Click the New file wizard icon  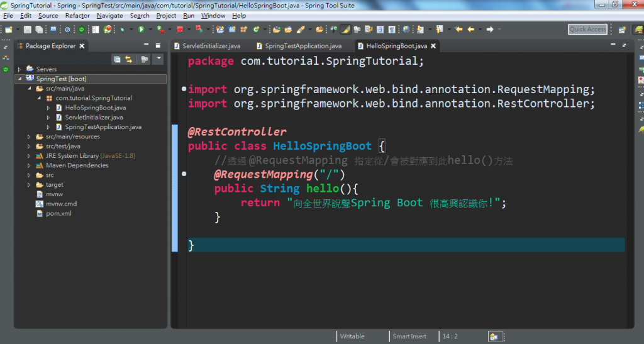coord(9,30)
